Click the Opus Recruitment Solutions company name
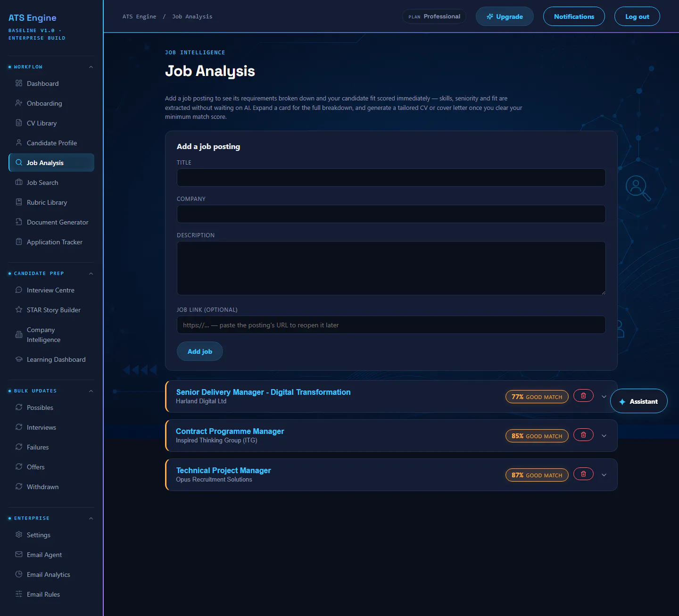Image resolution: width=679 pixels, height=616 pixels. [x=214, y=480]
